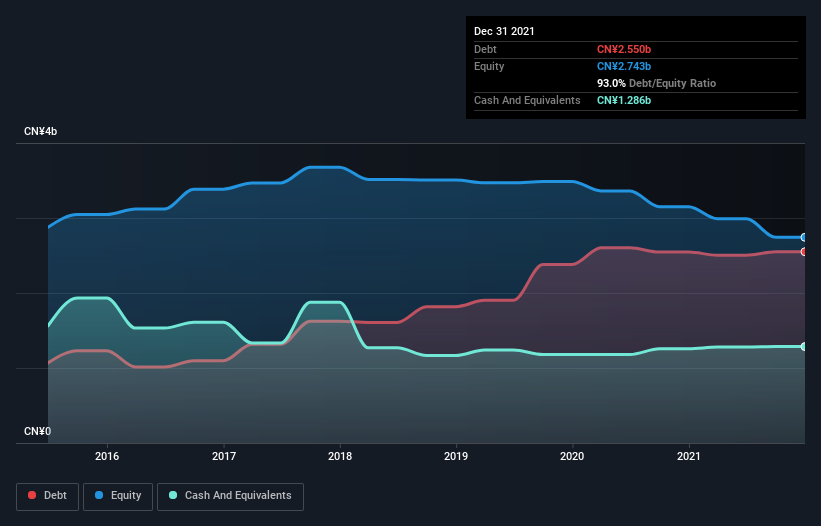Screen dimensions: 821x526
Task: Toggle the Equity legend button
Action: (118, 496)
